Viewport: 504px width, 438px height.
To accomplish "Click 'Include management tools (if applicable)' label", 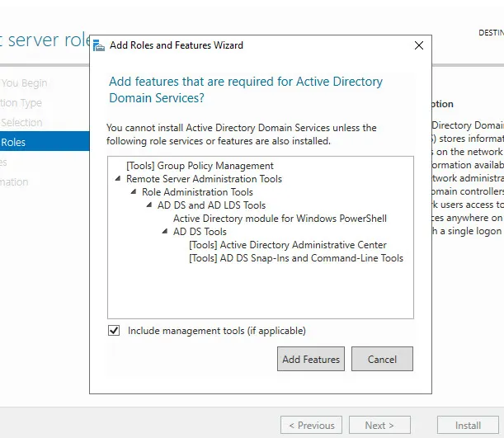I will tap(217, 331).
